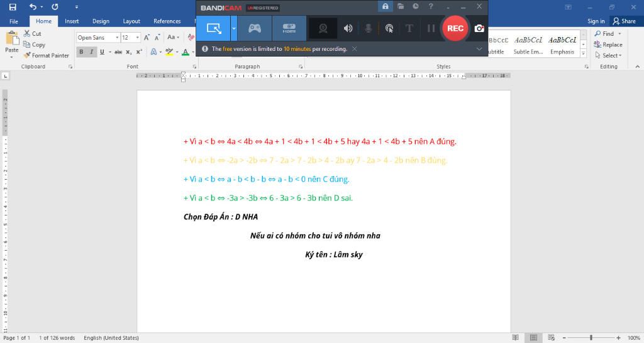The width and height of the screenshot is (644, 343).
Task: Collapse the ribbon with the caret
Action: (x=638, y=67)
